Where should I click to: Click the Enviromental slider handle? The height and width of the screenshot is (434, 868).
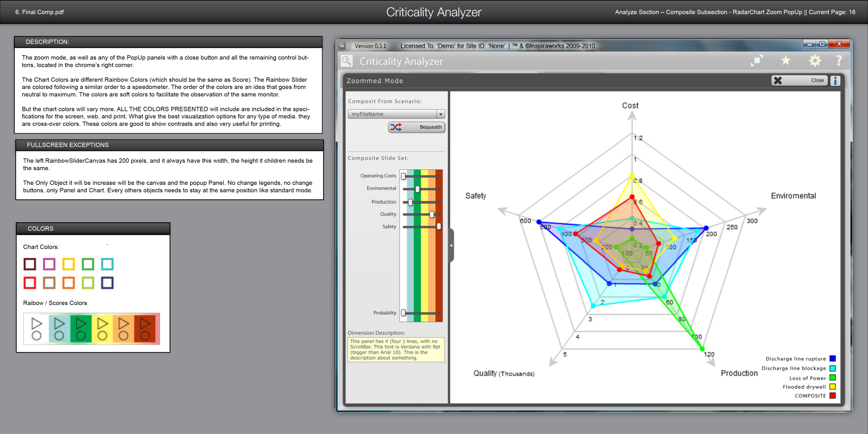pos(418,189)
